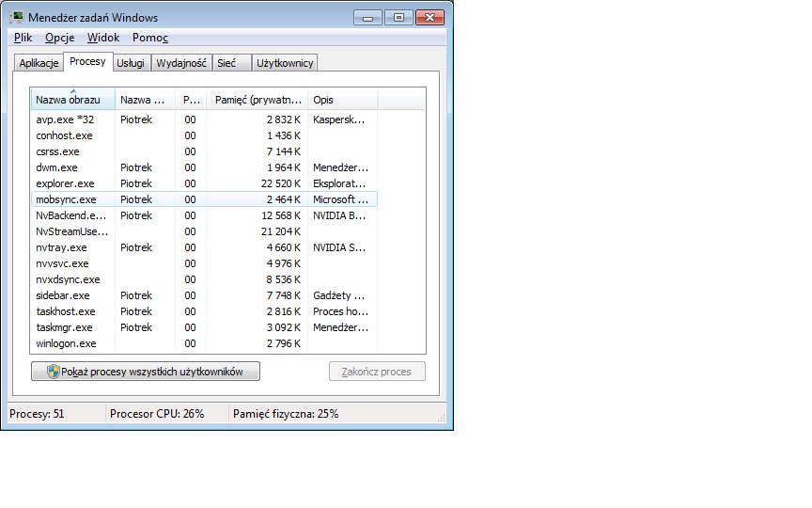Screen dimensions: 812x508
Task: Click memory value 22 520 K
Action: tap(281, 184)
